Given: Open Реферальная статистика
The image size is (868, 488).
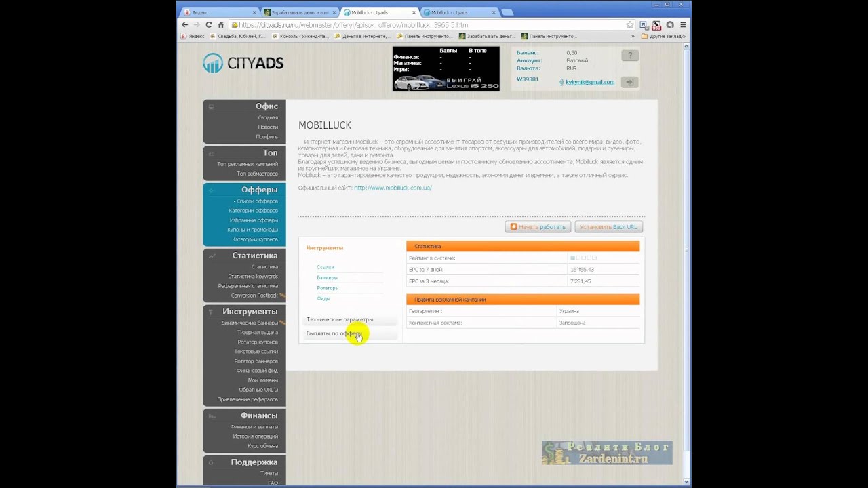Looking at the screenshot, I should coord(248,286).
